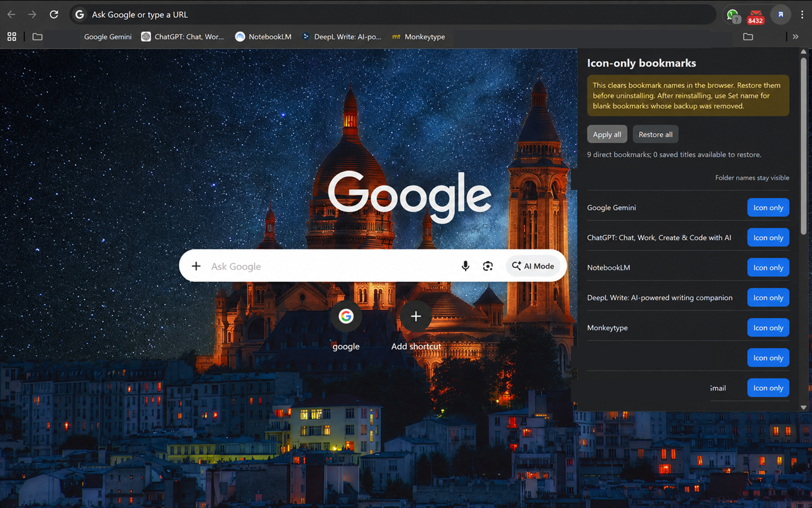
Task: Open Google Lens image search icon
Action: (x=488, y=266)
